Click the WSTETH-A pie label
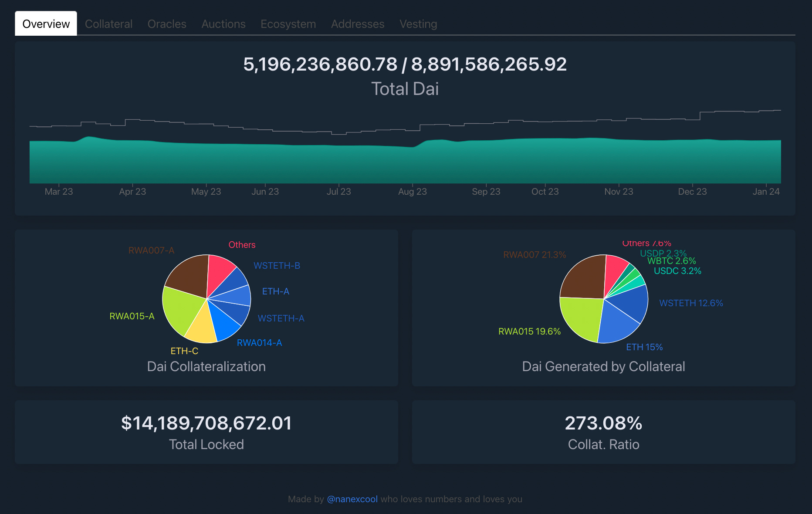 click(x=281, y=318)
